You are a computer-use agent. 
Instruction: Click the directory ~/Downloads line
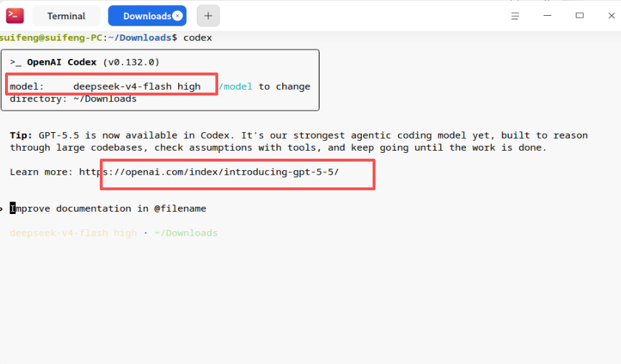pyautogui.click(x=73, y=98)
